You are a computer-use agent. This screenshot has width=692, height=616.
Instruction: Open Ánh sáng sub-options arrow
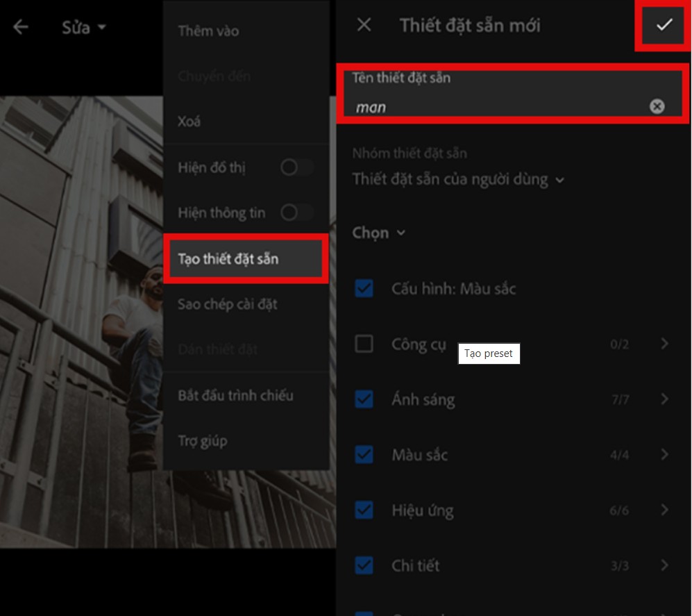(664, 399)
